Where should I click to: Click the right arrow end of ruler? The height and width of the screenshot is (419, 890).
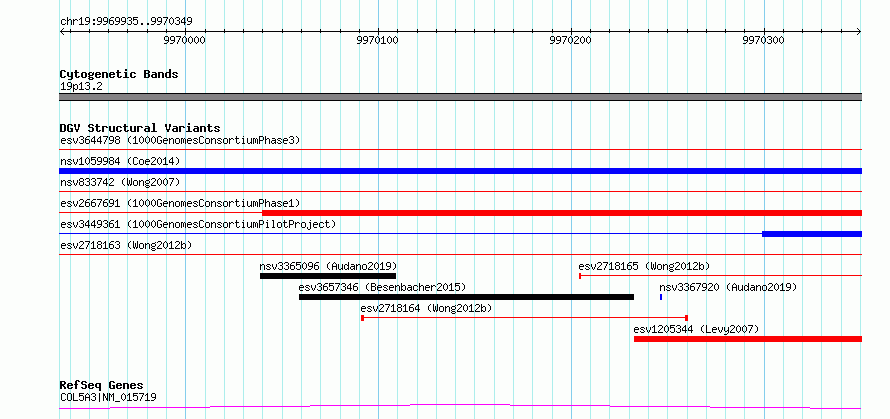[x=859, y=32]
